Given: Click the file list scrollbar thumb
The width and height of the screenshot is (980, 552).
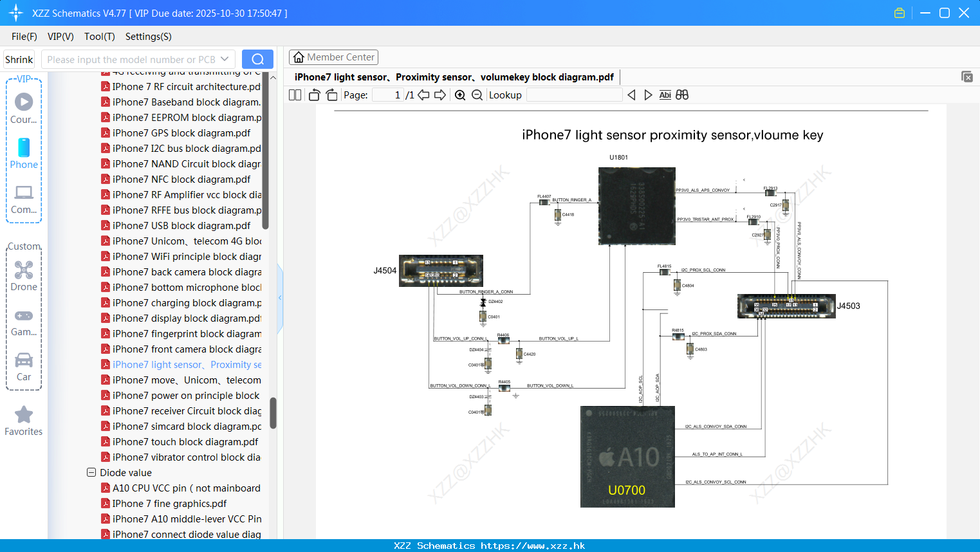Looking at the screenshot, I should (273, 412).
